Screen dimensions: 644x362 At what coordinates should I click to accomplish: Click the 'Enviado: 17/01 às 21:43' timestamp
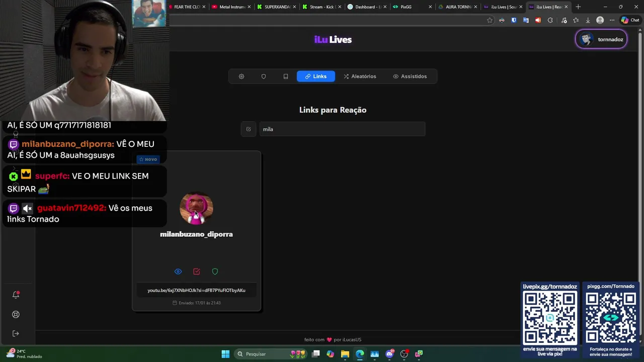coord(197,303)
